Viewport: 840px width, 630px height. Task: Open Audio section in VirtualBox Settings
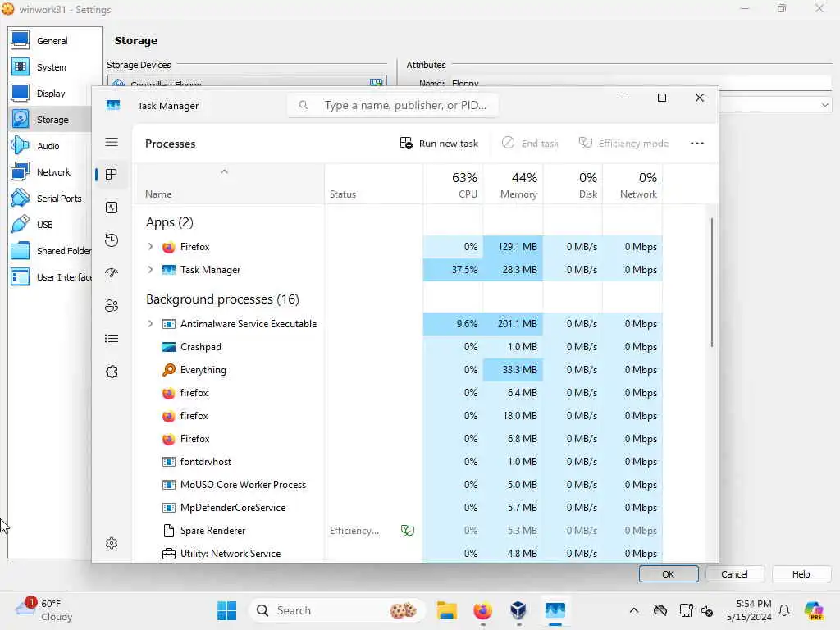point(50,146)
